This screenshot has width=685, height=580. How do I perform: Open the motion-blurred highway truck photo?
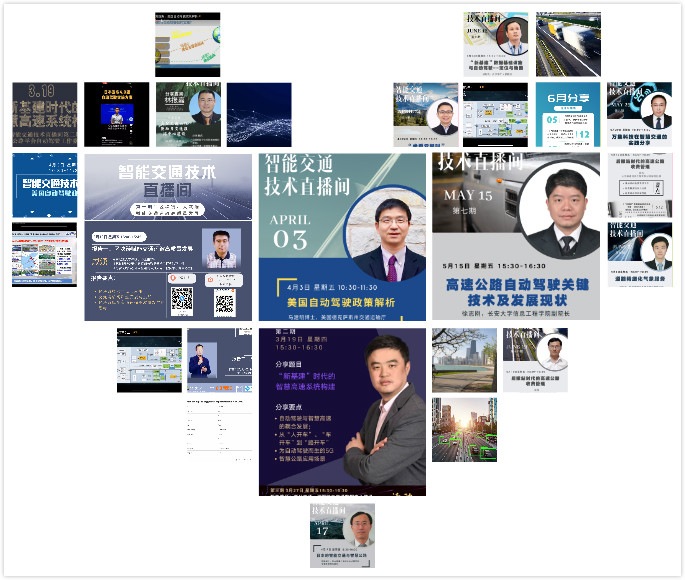tap(568, 45)
